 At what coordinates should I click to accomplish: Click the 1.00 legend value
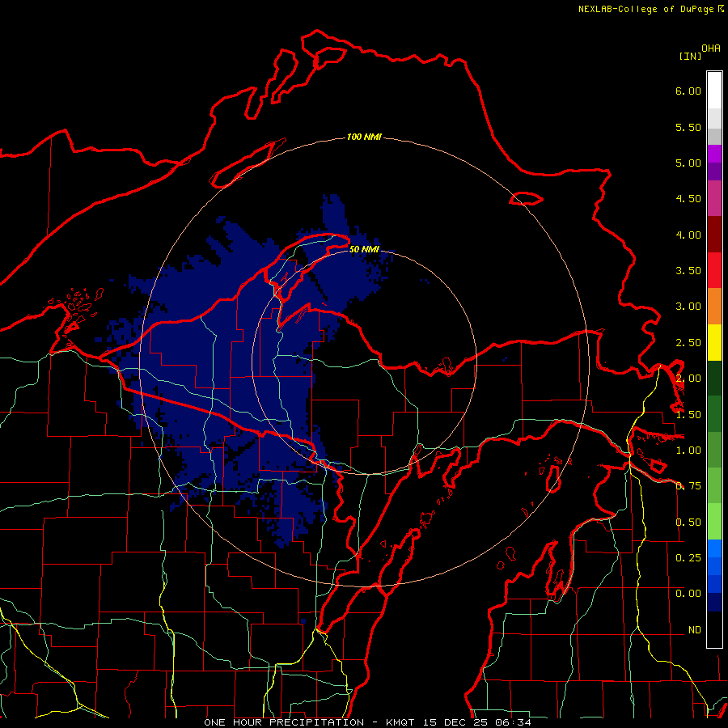click(688, 451)
